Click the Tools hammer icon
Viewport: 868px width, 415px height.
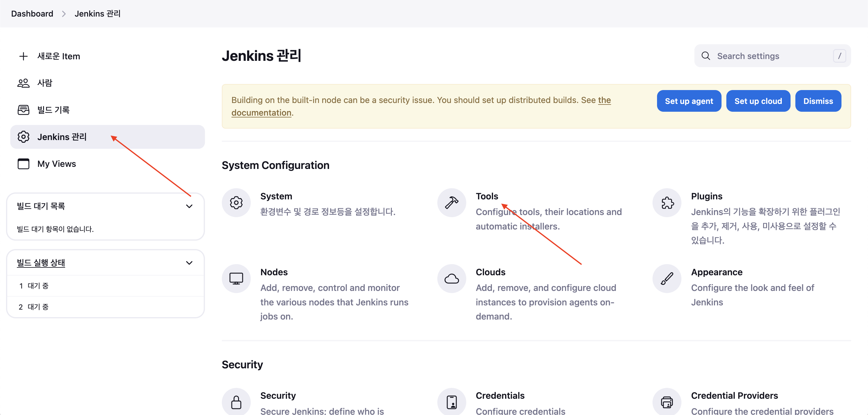pos(451,203)
